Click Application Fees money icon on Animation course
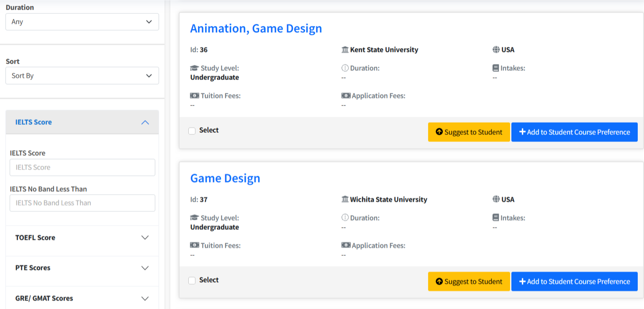The height and width of the screenshot is (309, 644). pos(346,96)
